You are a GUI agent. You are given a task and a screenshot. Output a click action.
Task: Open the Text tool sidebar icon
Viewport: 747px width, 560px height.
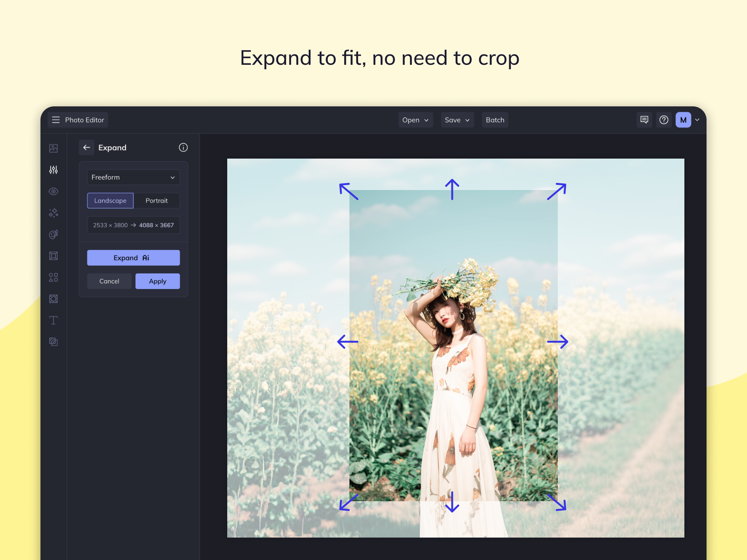[x=53, y=320]
